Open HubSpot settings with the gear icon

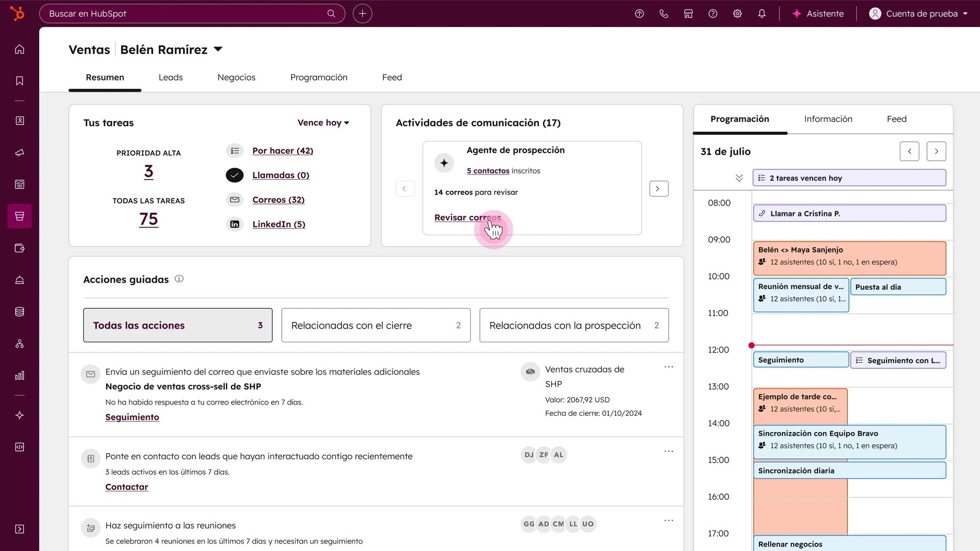tap(737, 14)
